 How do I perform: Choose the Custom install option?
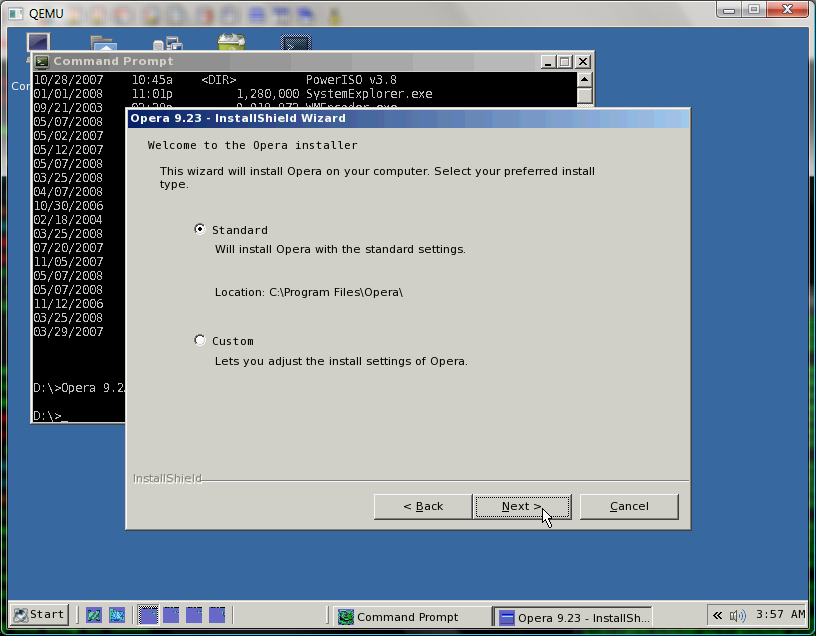[200, 341]
